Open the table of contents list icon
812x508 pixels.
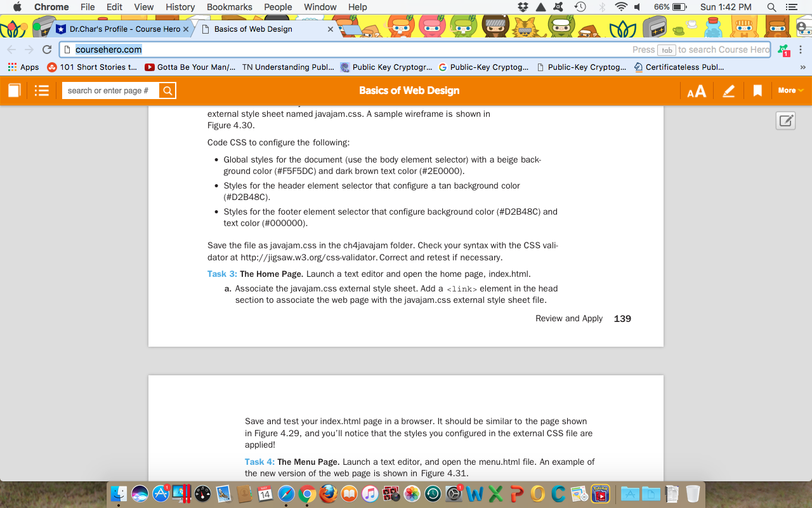click(42, 91)
